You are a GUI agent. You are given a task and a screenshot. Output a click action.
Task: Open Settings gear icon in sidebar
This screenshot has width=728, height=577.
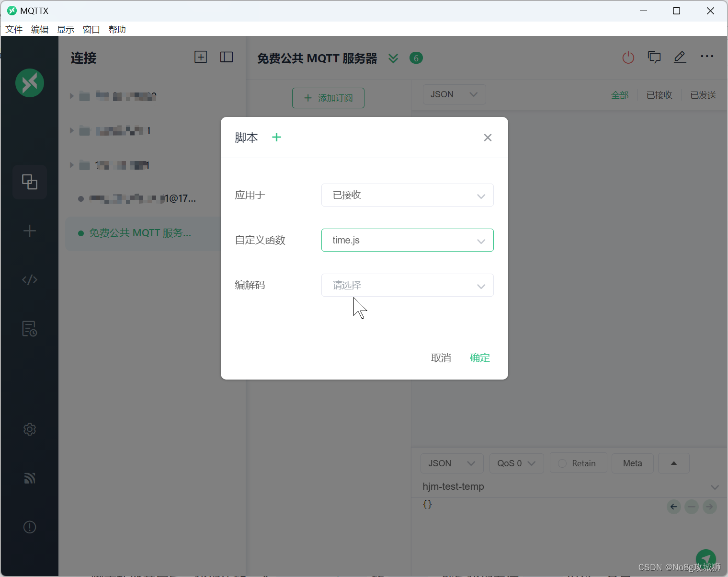[x=30, y=429]
